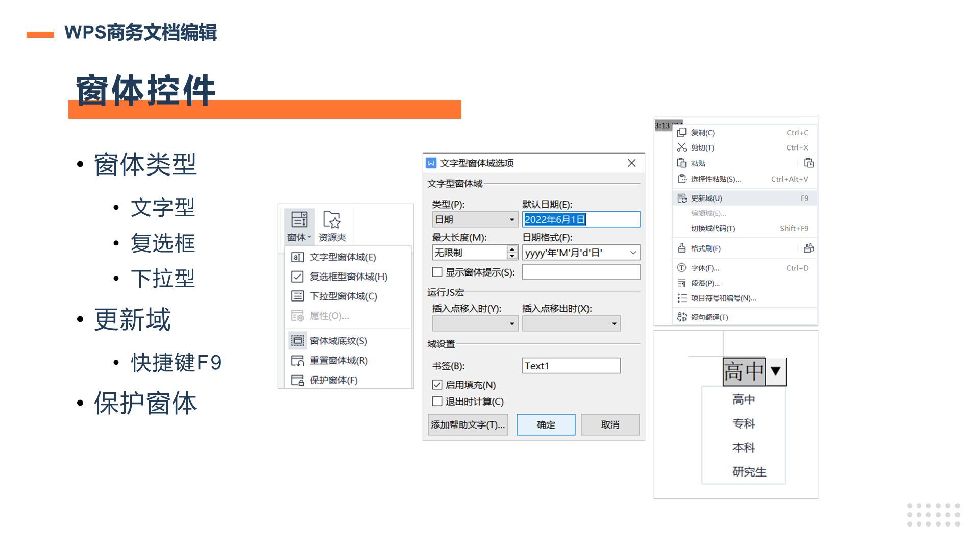
Task: Click 保护窗体 protect form icon
Action: (298, 380)
